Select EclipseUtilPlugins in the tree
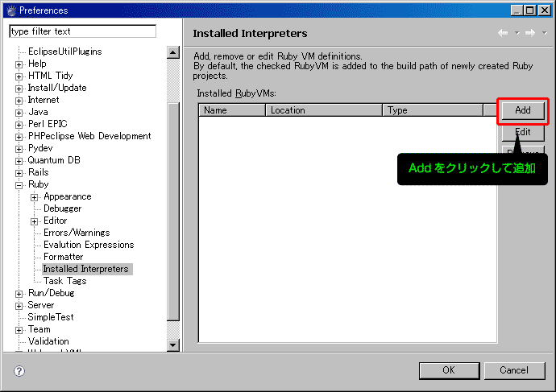The height and width of the screenshot is (392, 556). click(65, 52)
